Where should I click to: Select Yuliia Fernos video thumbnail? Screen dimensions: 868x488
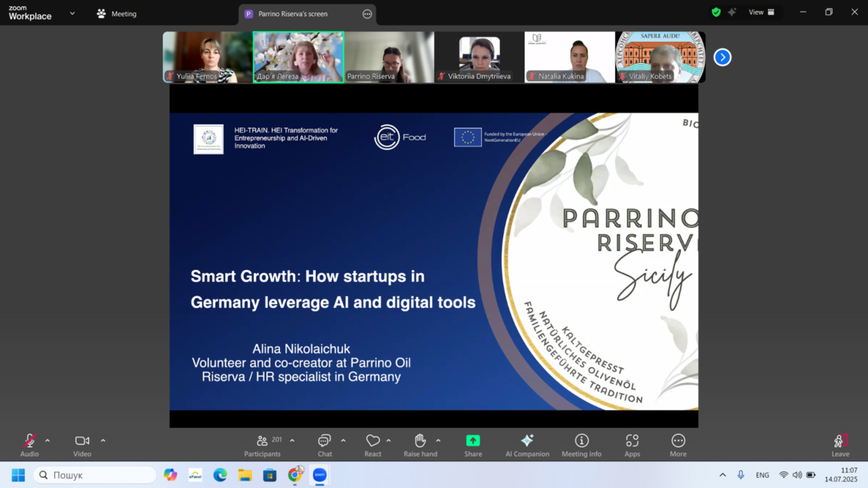(208, 57)
